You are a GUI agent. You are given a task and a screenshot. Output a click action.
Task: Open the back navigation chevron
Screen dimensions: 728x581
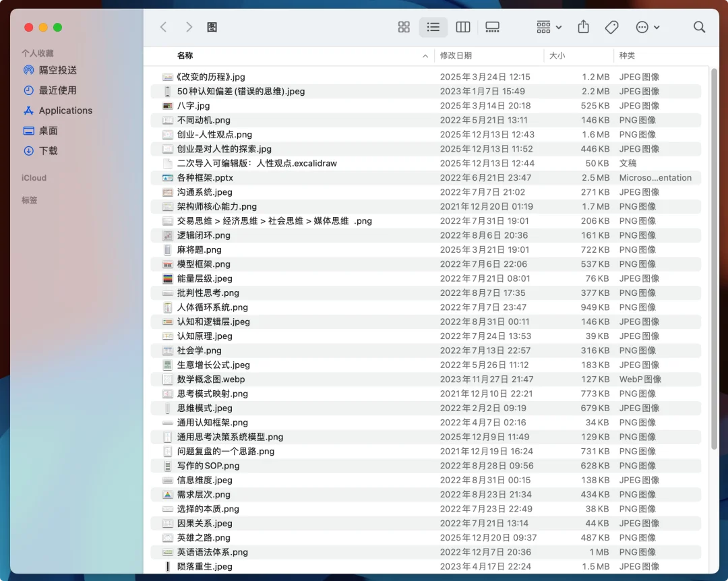(163, 27)
